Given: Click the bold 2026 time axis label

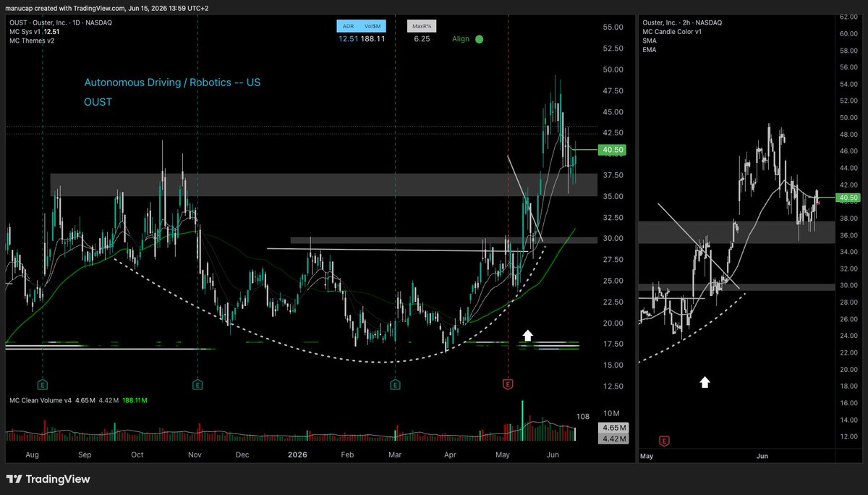Looking at the screenshot, I should point(297,455).
